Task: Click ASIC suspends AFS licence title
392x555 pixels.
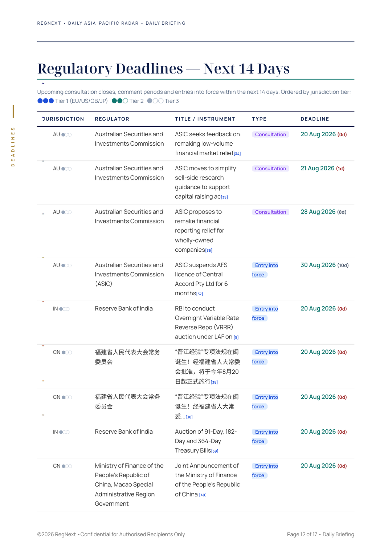Action: (201, 279)
